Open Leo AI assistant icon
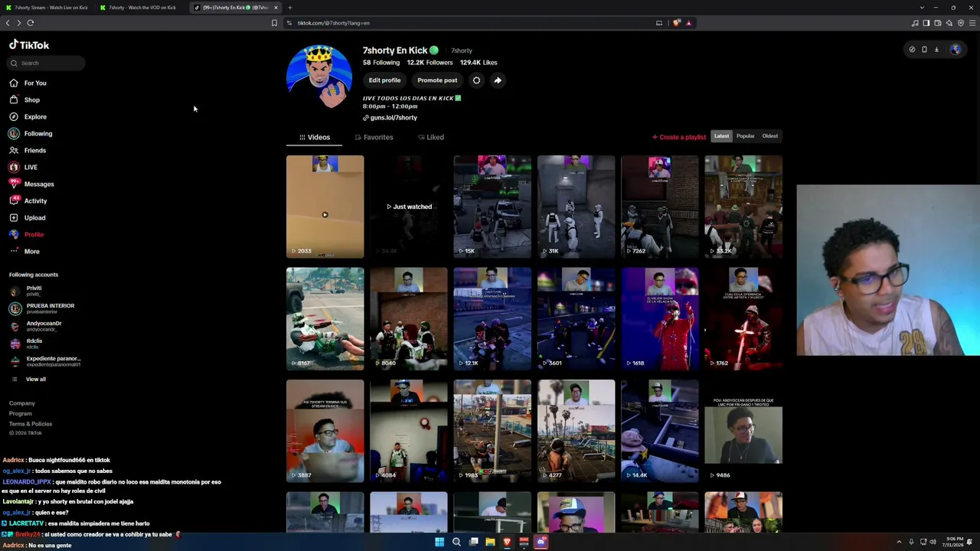The image size is (980, 551). [x=949, y=23]
